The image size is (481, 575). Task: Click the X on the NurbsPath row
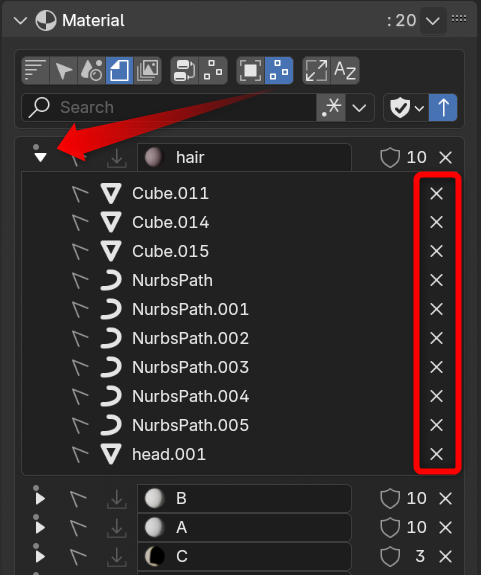click(x=436, y=280)
